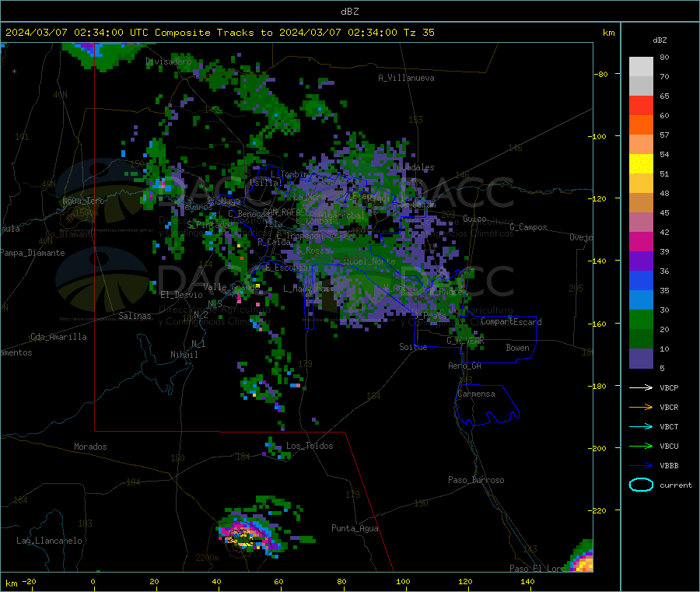The width and height of the screenshot is (700, 592).
Task: Click the El_Desvio map label
Action: click(x=181, y=295)
